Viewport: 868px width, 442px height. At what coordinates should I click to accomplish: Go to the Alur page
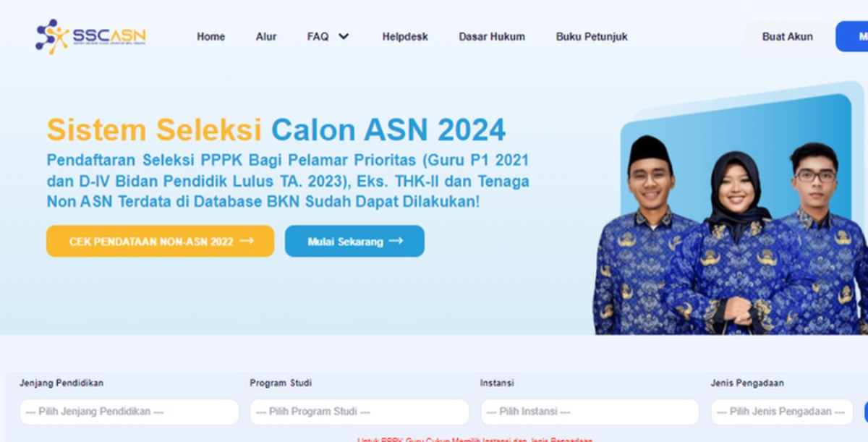pos(266,36)
